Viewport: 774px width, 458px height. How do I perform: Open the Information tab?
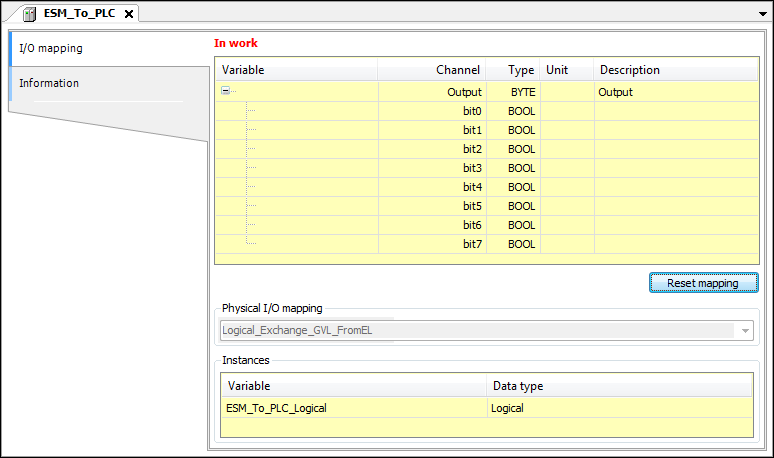pos(49,83)
